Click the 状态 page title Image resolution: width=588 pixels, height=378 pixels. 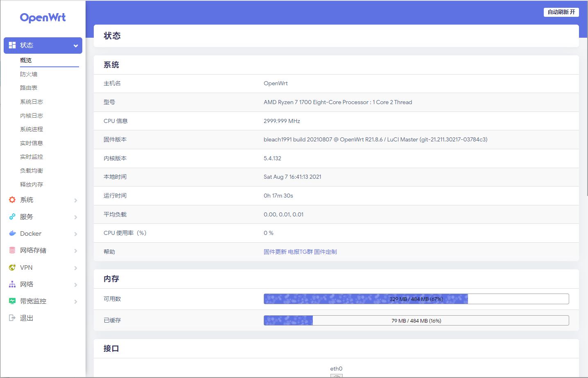point(112,36)
